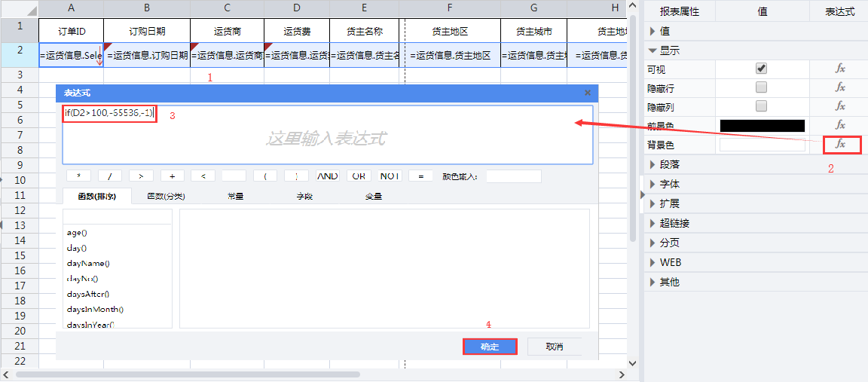
Task: Insert the plus operator
Action: [x=172, y=176]
